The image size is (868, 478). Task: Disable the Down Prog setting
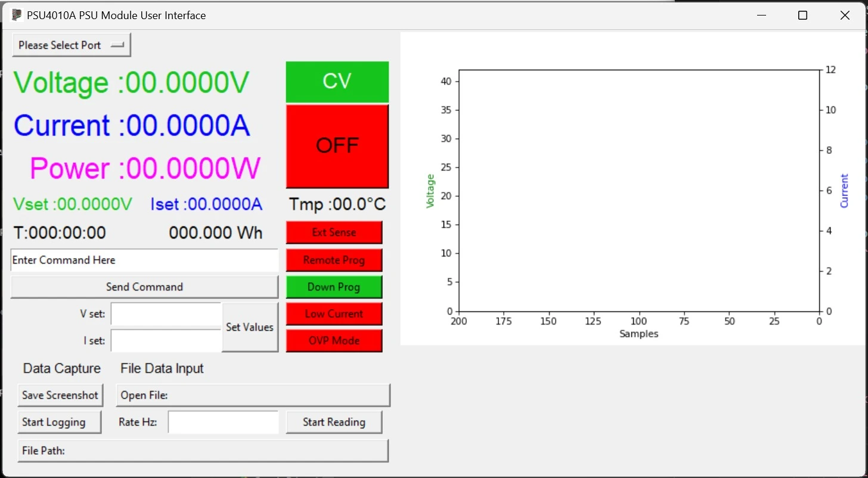(334, 287)
